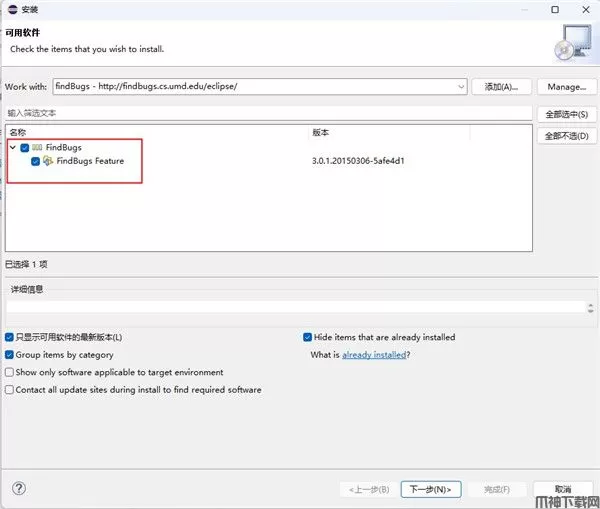Click 完成(F) finish button
Viewport: 600px width, 509px height.
pos(497,489)
